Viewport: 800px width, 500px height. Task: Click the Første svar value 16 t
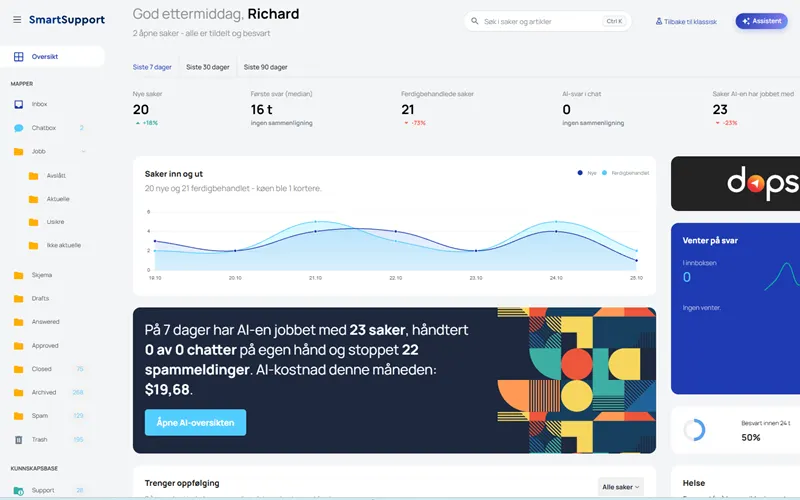(x=261, y=110)
